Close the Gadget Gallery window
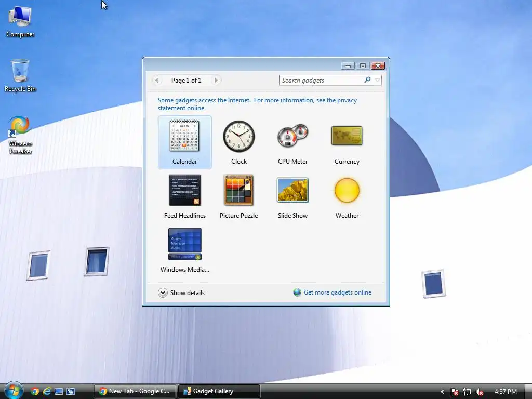Image resolution: width=532 pixels, height=399 pixels. pyautogui.click(x=378, y=65)
